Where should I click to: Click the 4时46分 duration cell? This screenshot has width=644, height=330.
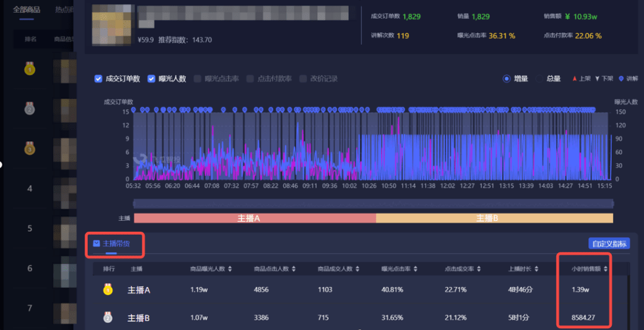click(x=520, y=289)
